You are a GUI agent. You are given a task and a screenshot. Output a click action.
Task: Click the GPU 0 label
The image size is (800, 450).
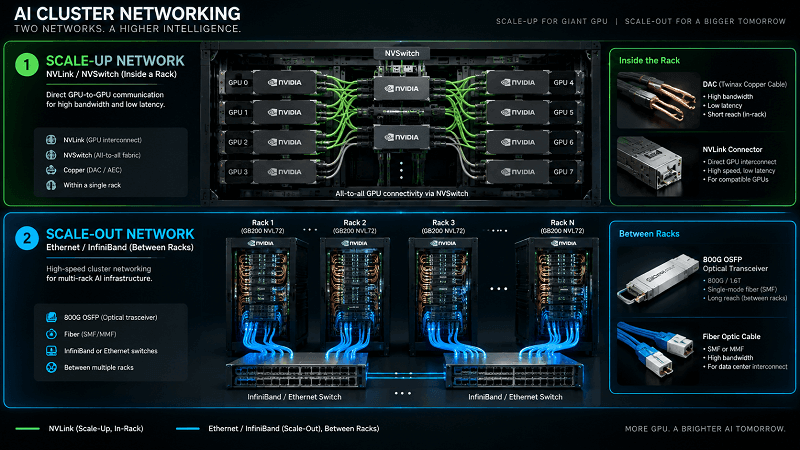click(x=238, y=83)
